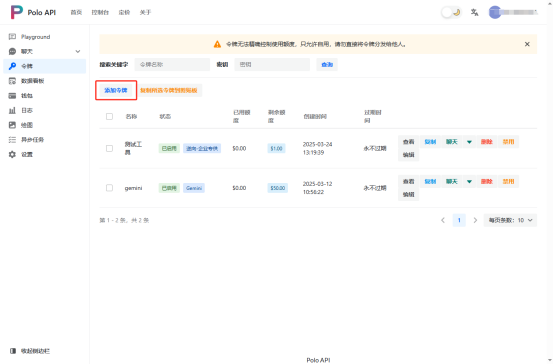Image resolution: width=554 pixels, height=364 pixels.
Task: Open the 钱包 wallet sidebar item
Action: click(45, 95)
